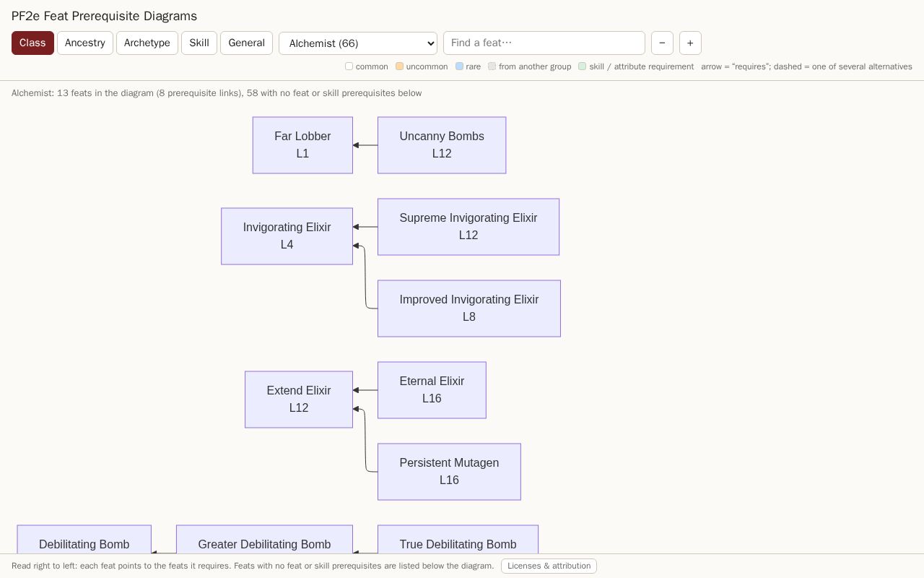Open the Archetype tab

(147, 43)
